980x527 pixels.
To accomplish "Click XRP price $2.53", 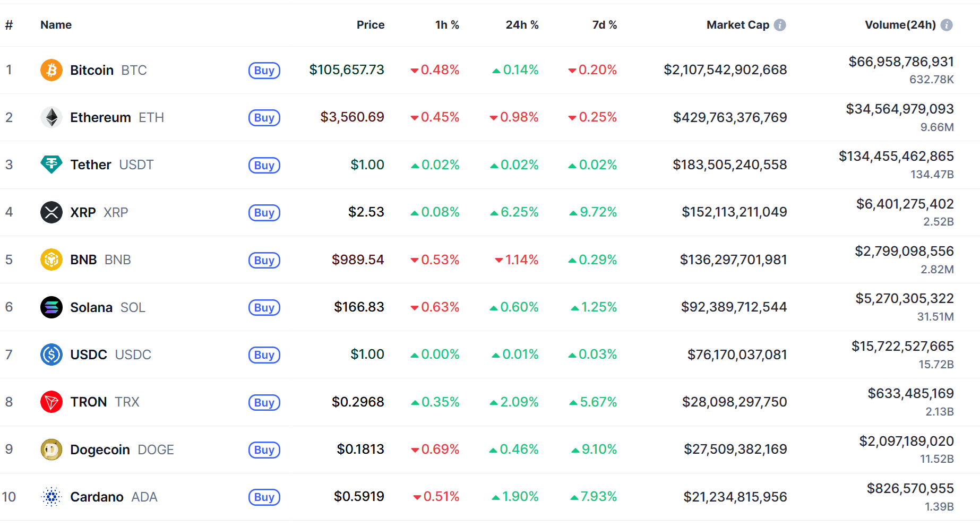I will 366,212.
